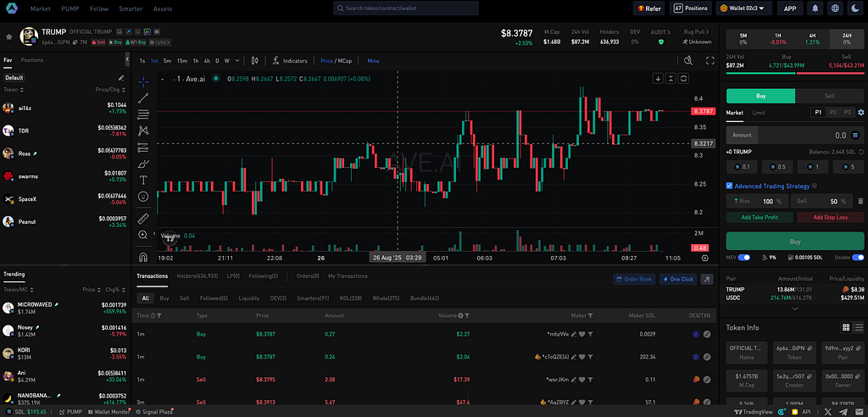This screenshot has height=417, width=868.
Task: Refresh SOL balance
Action: point(860,151)
